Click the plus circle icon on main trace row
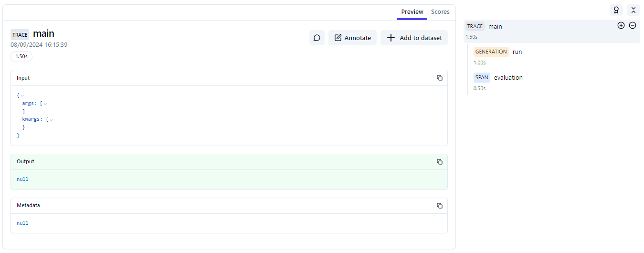644x253 pixels. point(621,25)
